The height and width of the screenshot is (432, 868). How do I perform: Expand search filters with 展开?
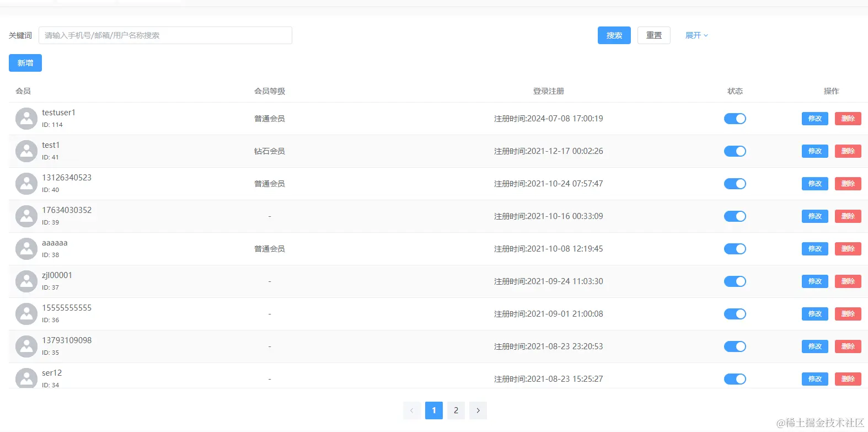click(696, 35)
